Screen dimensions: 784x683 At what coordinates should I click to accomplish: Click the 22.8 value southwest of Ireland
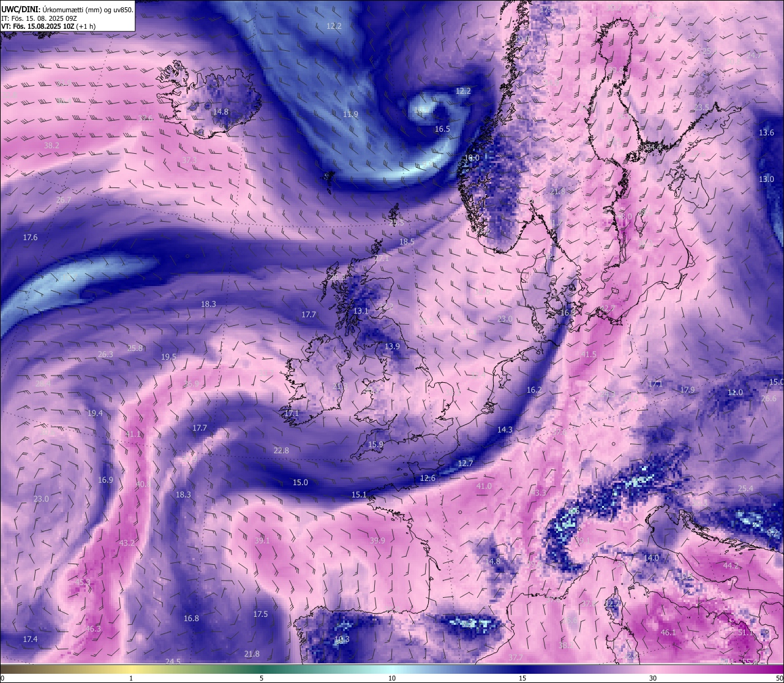281,450
